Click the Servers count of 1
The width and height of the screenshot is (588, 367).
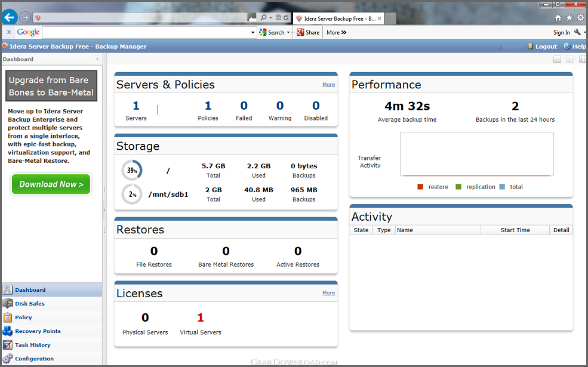136,106
